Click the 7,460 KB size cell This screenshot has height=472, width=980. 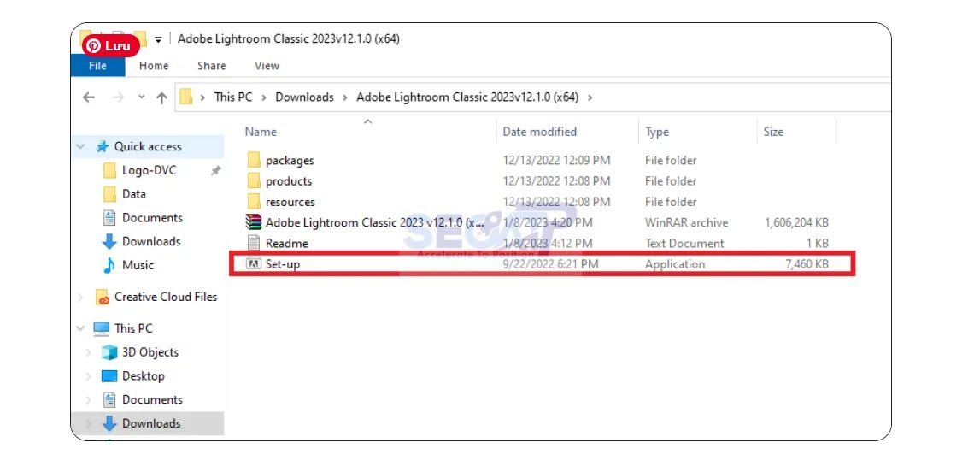tap(807, 264)
